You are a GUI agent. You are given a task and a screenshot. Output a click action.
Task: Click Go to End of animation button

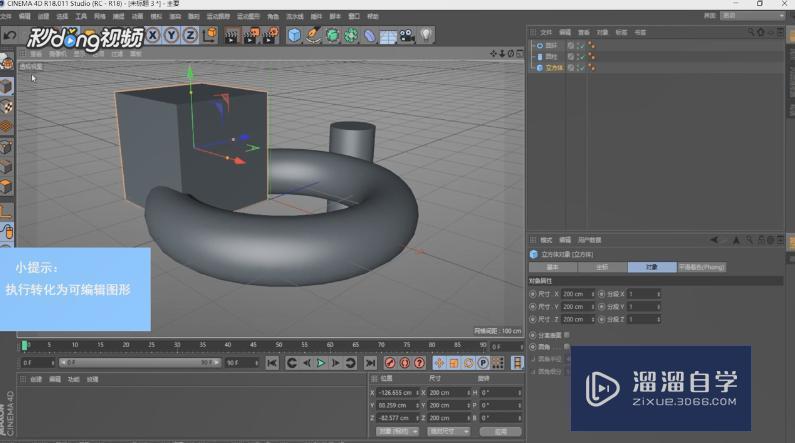tap(371, 363)
